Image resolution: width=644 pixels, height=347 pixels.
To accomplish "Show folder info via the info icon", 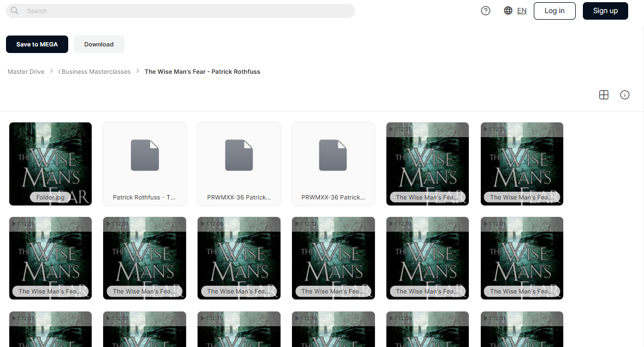I will (625, 95).
